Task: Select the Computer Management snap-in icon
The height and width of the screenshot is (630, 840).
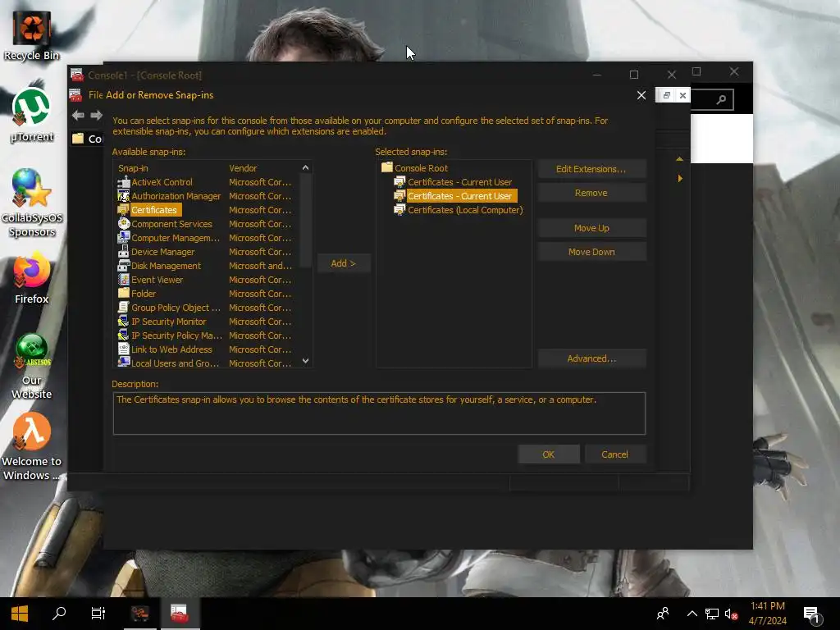Action: tap(124, 238)
